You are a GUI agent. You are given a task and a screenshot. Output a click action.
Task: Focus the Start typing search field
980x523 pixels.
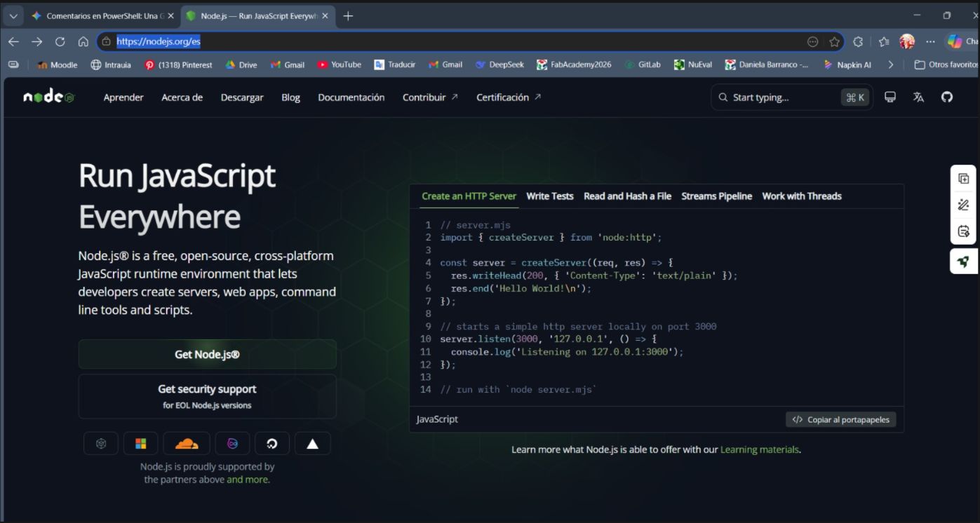pyautogui.click(x=791, y=97)
